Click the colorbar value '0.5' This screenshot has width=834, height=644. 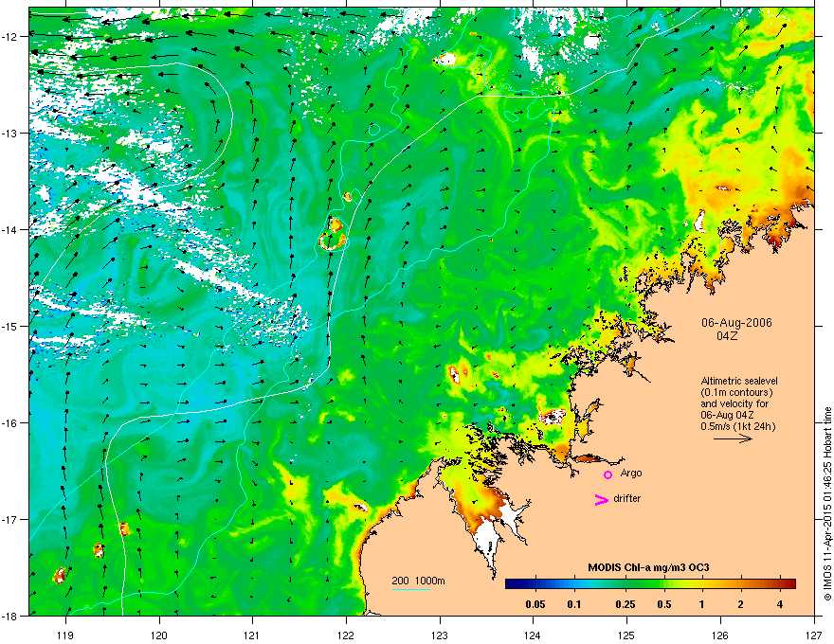pyautogui.click(x=664, y=604)
